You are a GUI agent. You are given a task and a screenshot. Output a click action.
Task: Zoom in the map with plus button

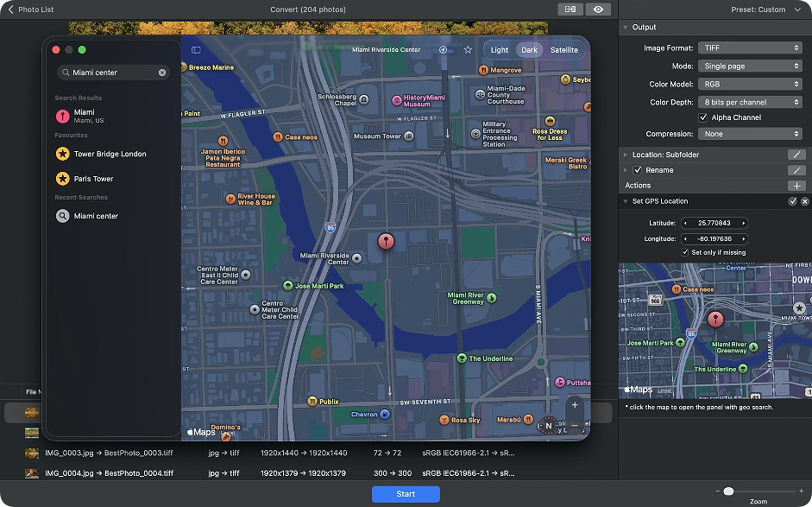(575, 405)
